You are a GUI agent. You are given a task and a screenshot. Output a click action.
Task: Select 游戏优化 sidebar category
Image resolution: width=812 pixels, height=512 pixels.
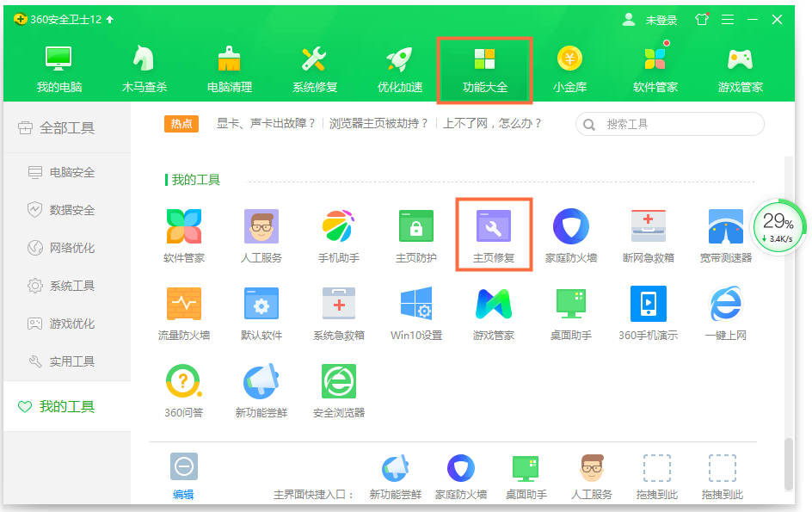coord(67,324)
